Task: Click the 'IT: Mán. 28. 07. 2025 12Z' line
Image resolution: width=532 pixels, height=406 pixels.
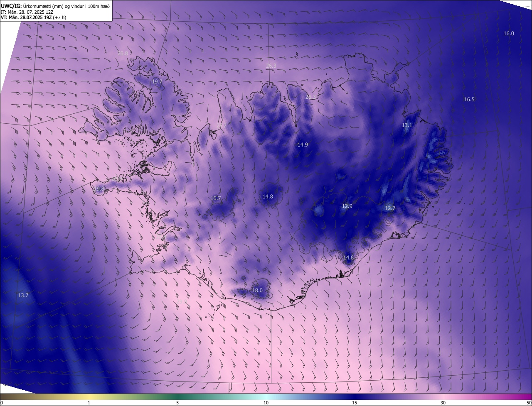Action: pyautogui.click(x=27, y=12)
